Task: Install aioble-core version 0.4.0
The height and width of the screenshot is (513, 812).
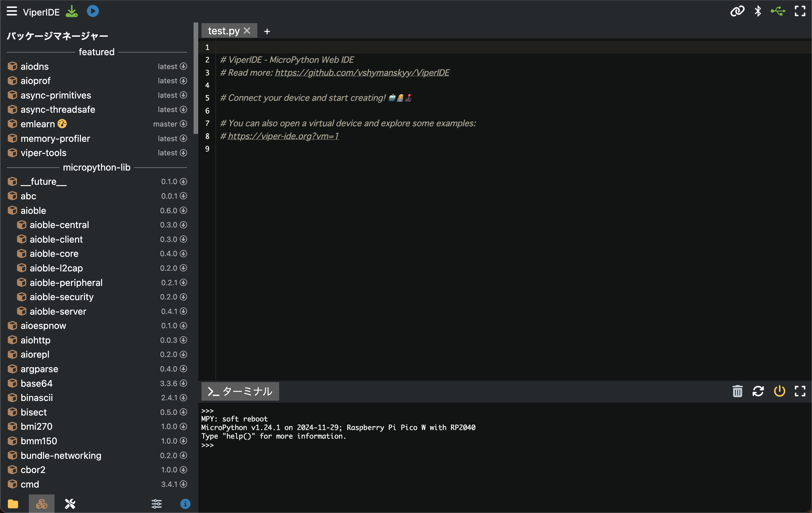Action: 183,254
